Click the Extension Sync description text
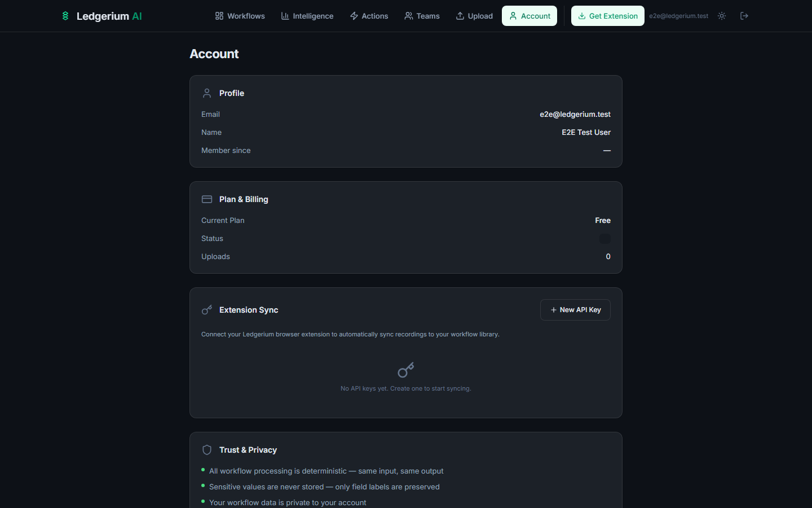This screenshot has width=812, height=508. (350, 334)
